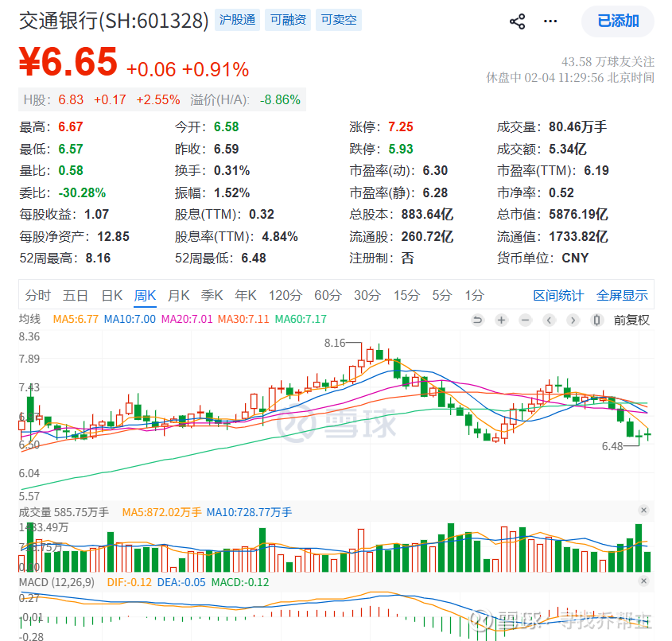Click the 8.16 high marker on chart
672x641 pixels.
coord(335,343)
